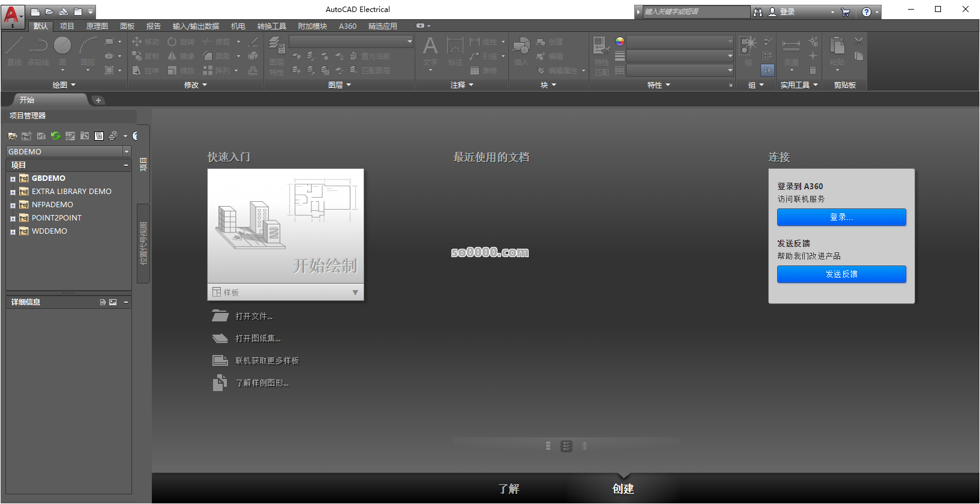Click the 了解样例图形 link

262,383
